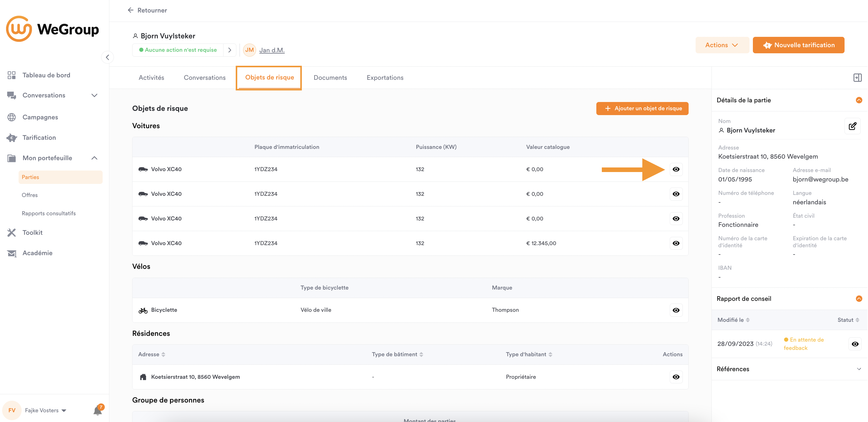Click the Conversations chat bubble icon in sidebar
Viewport: 868px width, 422px height.
tap(12, 95)
